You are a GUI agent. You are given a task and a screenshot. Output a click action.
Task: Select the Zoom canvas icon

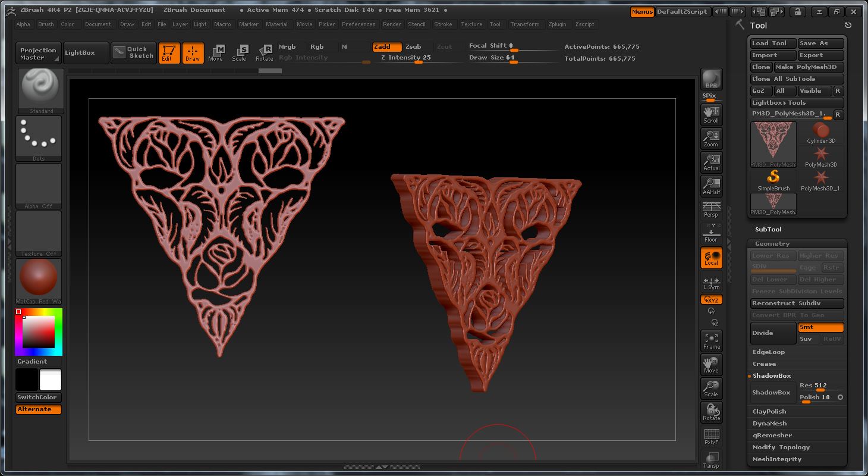[711, 138]
